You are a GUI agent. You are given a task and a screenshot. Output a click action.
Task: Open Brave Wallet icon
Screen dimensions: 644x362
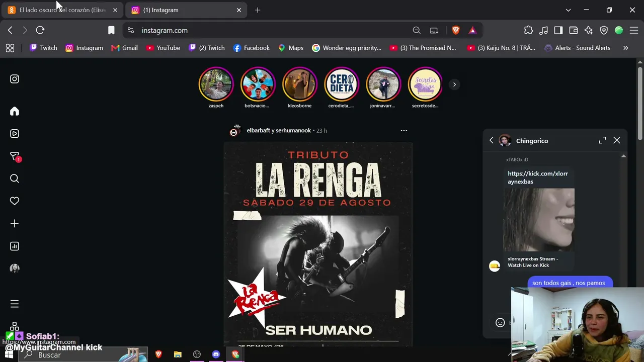[x=574, y=30]
